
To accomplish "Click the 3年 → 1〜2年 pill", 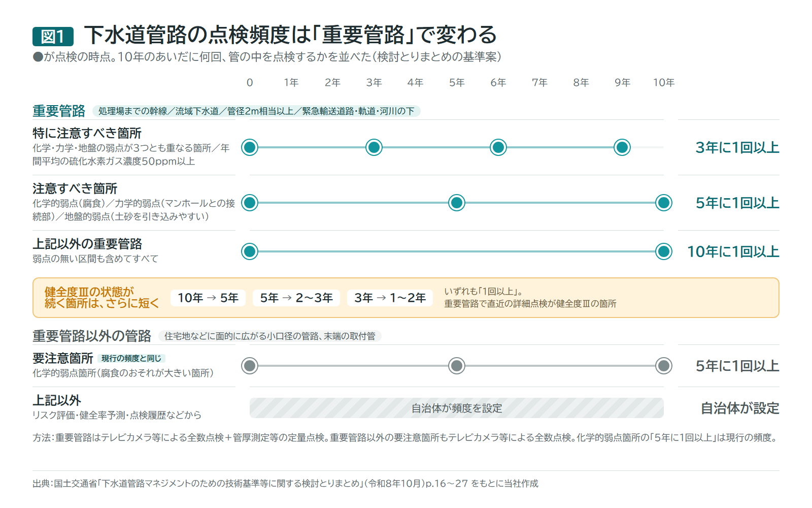I will click(x=390, y=298).
